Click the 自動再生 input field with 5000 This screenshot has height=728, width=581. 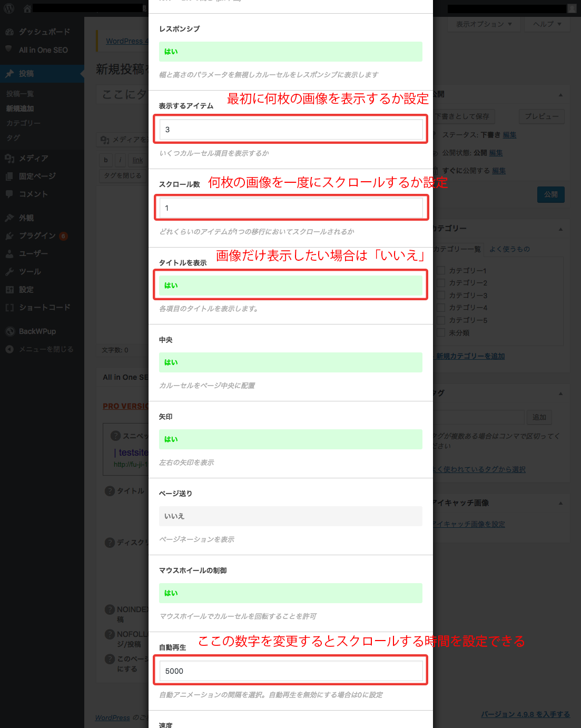tap(290, 671)
